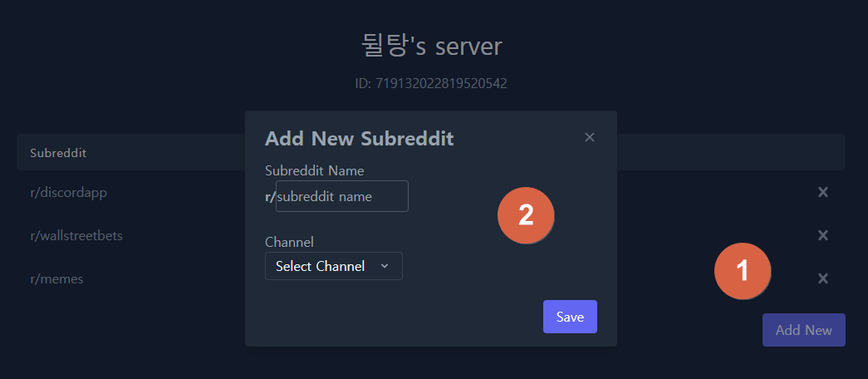The image size is (868, 379).
Task: Delete the r/memes entry via X icon
Action: [822, 278]
